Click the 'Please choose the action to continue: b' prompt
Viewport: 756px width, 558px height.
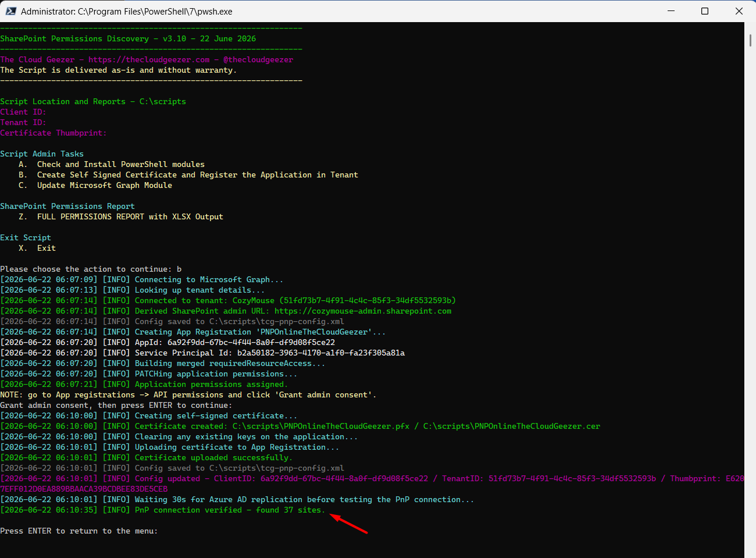tap(91, 269)
